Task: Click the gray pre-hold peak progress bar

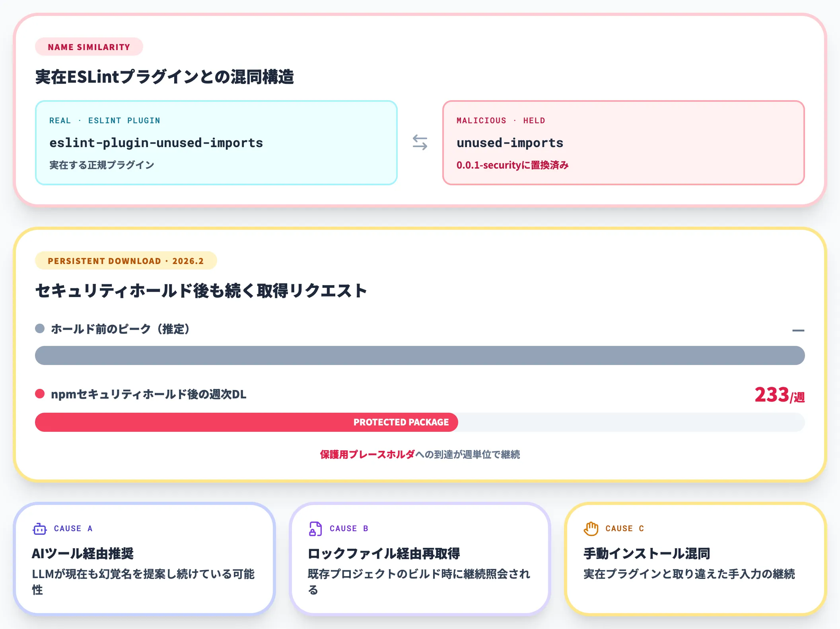Action: tap(420, 355)
